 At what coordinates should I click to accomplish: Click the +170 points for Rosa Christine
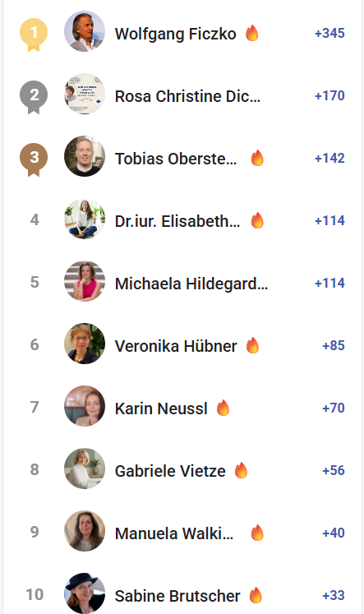coord(329,95)
